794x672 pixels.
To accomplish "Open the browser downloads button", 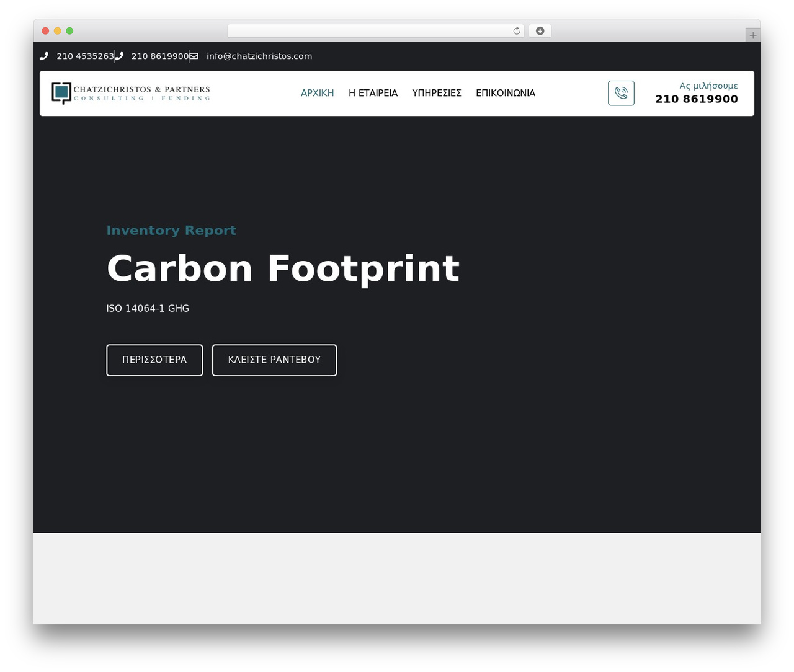I will (540, 31).
